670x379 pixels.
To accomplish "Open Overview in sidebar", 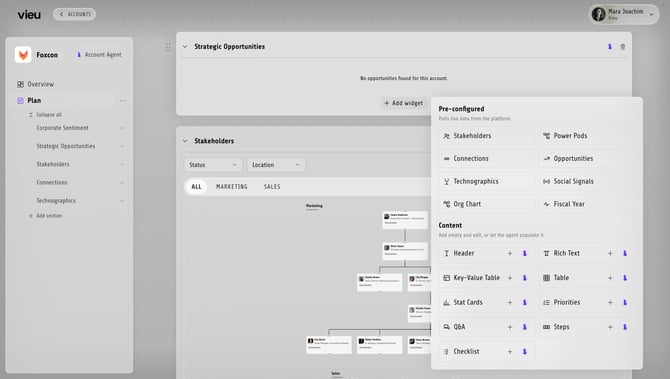I will pos(35,84).
